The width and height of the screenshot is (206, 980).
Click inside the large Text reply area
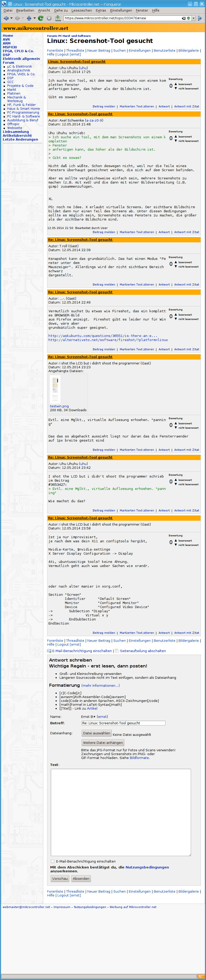[x=121, y=812]
